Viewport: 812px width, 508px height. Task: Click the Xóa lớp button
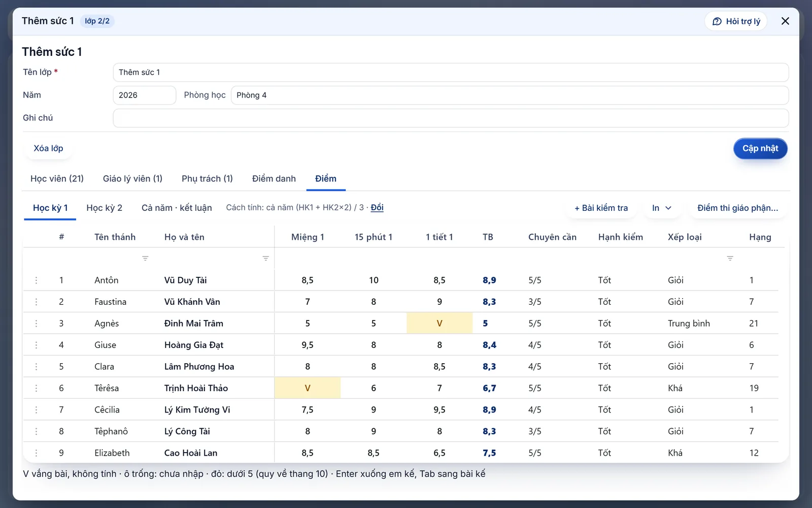pos(48,148)
